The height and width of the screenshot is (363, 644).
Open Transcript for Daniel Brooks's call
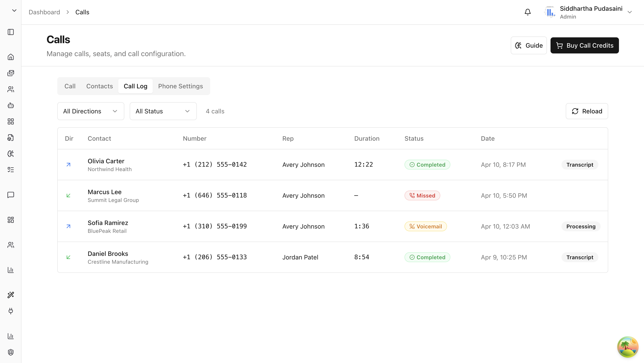click(x=580, y=257)
